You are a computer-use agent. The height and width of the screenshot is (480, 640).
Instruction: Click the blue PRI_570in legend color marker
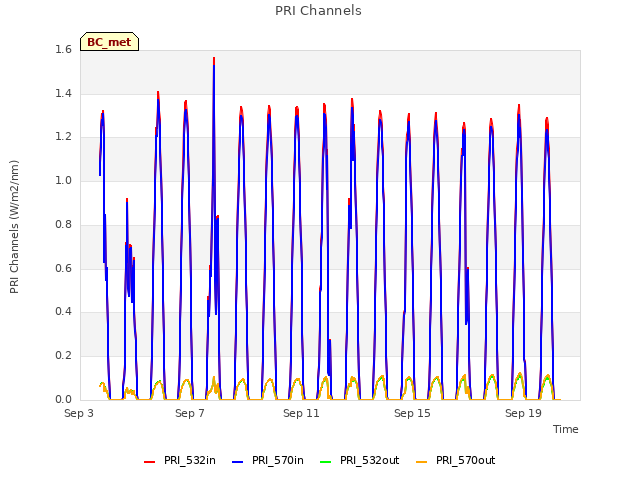click(x=238, y=462)
